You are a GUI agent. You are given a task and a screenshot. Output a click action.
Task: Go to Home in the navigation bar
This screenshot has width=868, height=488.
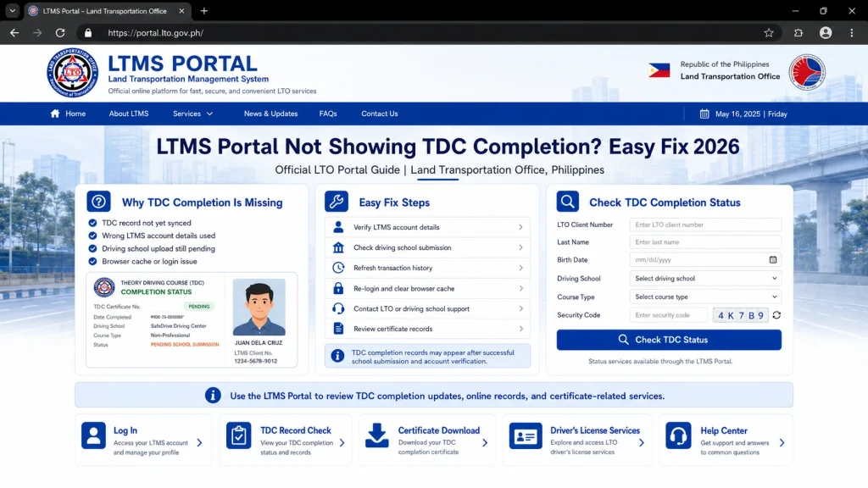point(68,114)
